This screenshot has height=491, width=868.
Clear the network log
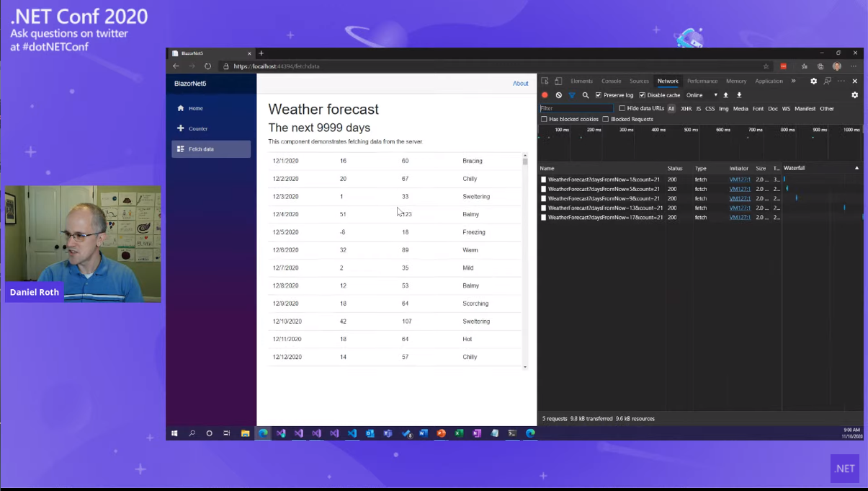[558, 95]
